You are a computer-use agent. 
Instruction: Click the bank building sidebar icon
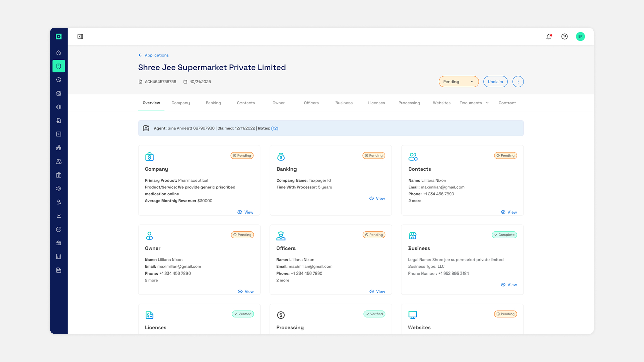click(59, 243)
